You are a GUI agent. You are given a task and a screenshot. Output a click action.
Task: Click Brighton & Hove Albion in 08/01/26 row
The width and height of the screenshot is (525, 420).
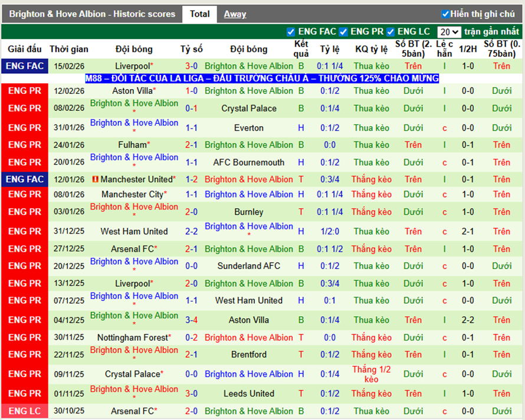point(249,194)
